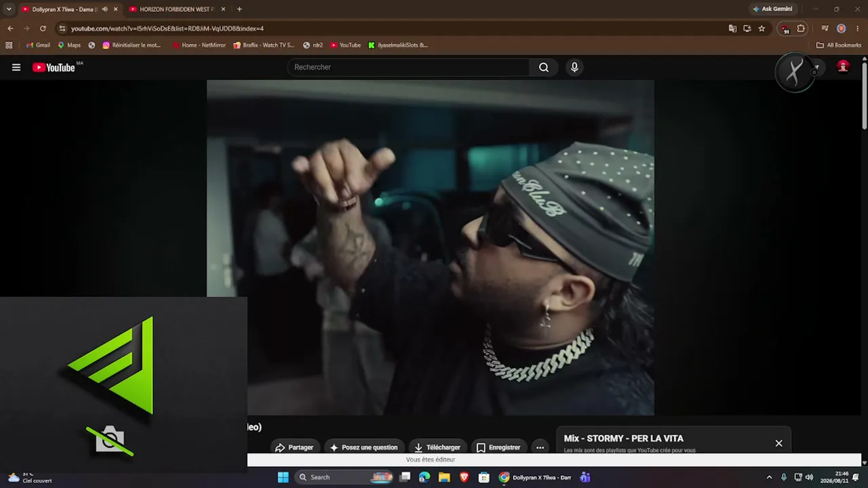Screen dimensions: 868x488
Task: Open the tray volume control
Action: point(809,477)
